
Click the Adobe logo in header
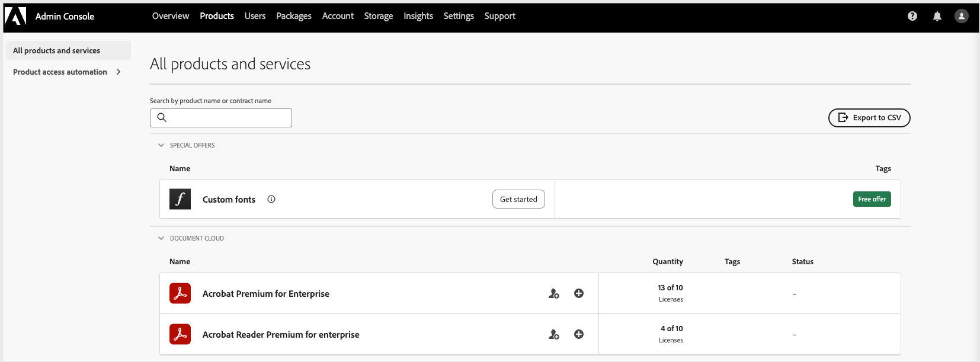click(15, 16)
